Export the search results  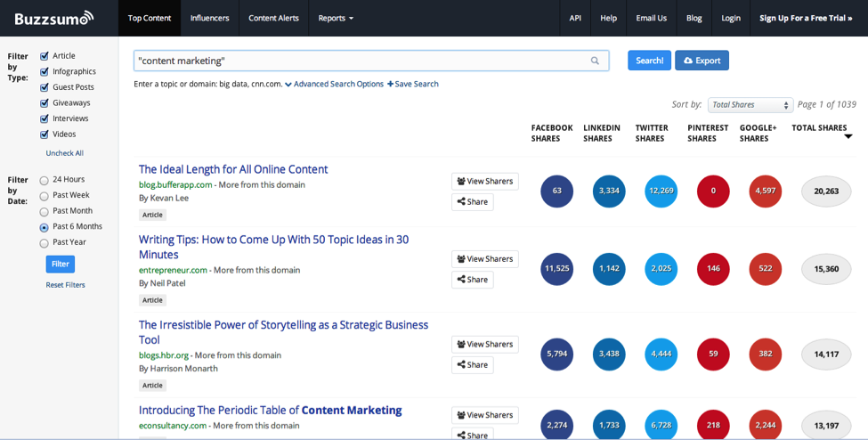pos(702,61)
